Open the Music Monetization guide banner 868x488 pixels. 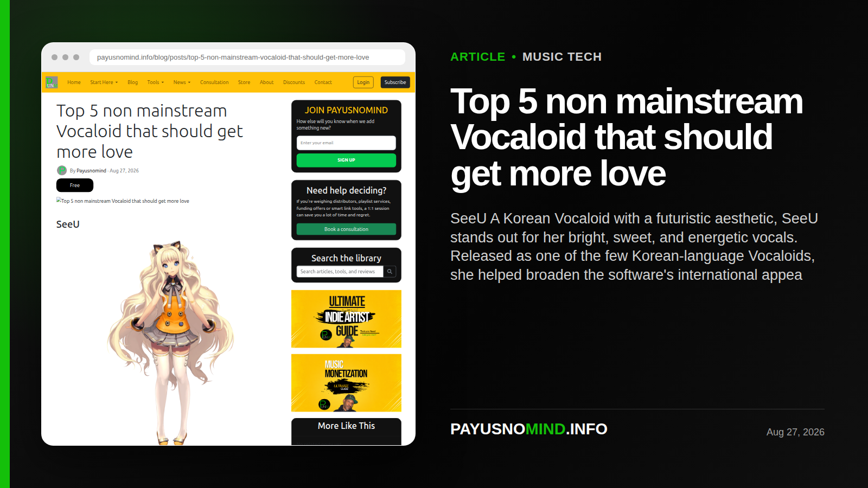point(346,383)
